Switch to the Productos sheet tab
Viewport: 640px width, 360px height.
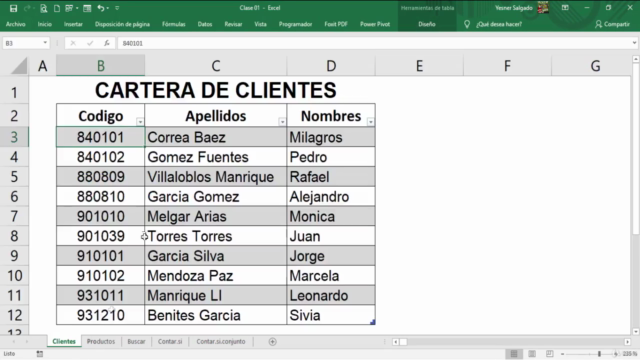101,341
